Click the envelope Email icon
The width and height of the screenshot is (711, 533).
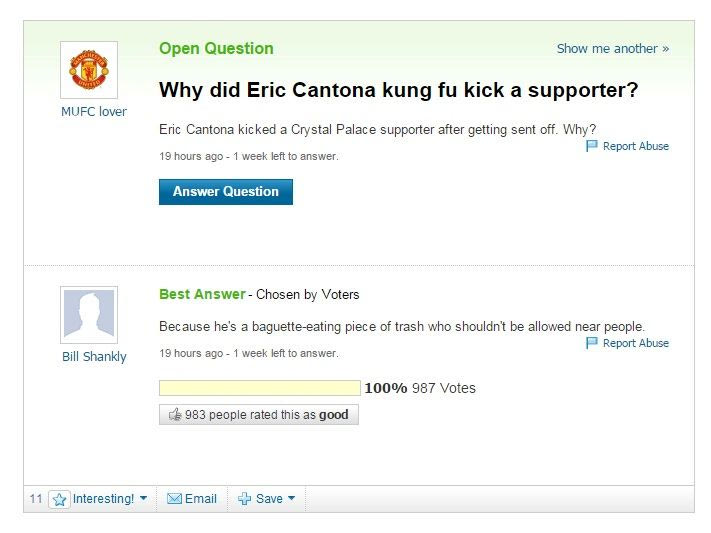point(174,499)
